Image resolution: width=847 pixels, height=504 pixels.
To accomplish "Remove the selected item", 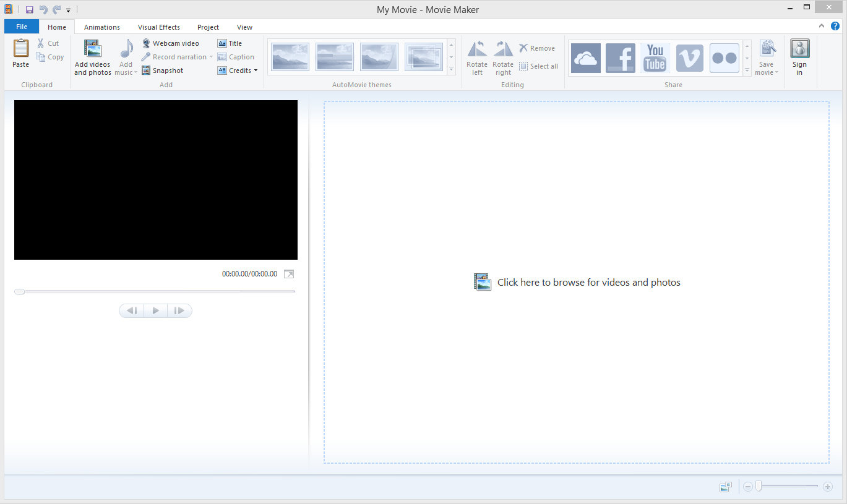I will point(537,48).
